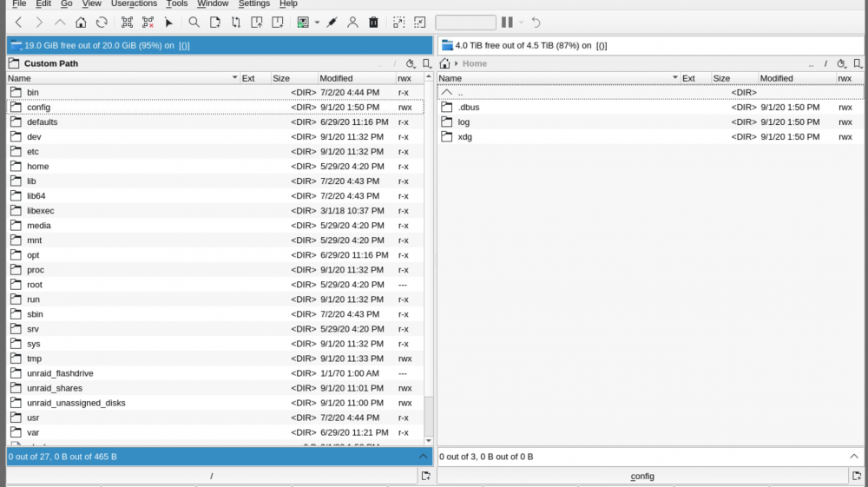Open the Edit menu
Viewport: 868px width, 487px height.
pos(43,3)
